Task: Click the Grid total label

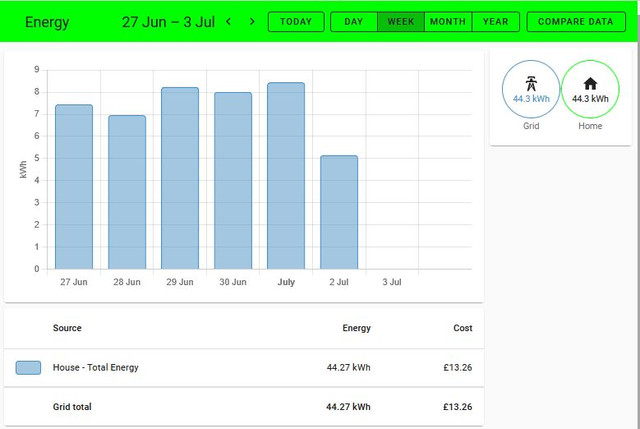Action: pyautogui.click(x=72, y=407)
